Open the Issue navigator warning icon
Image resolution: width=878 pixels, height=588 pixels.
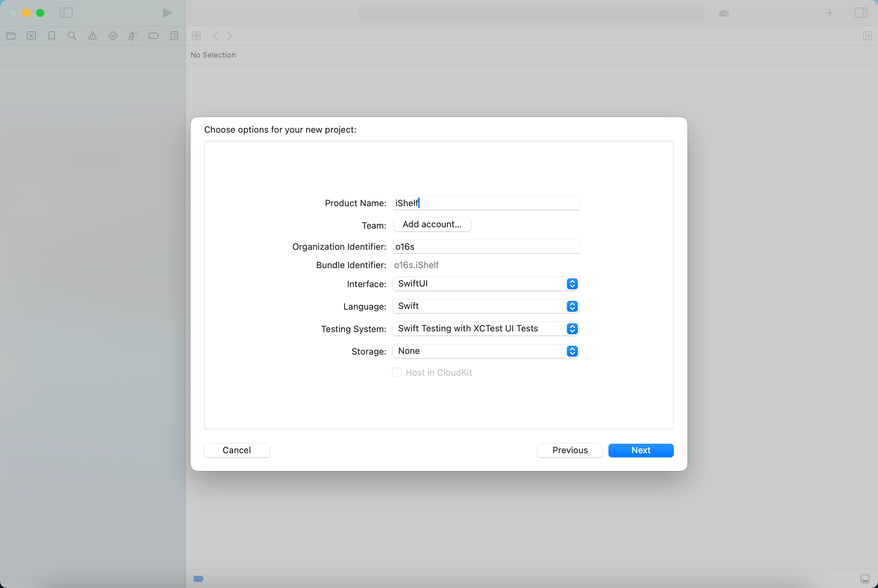pyautogui.click(x=93, y=36)
